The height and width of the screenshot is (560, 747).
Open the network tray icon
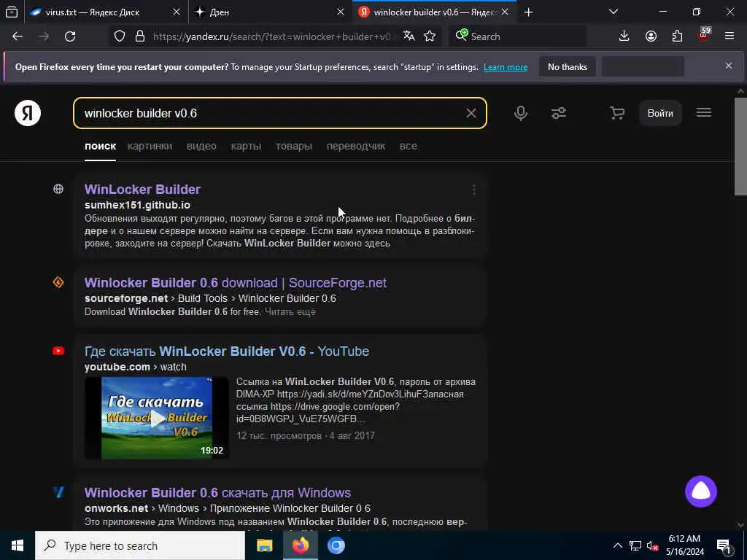(x=635, y=546)
